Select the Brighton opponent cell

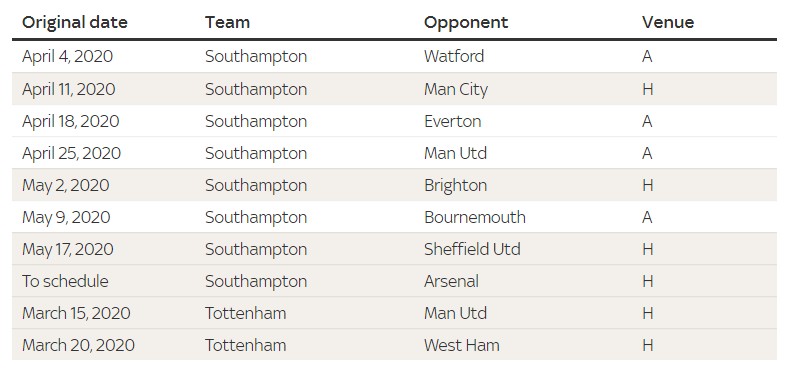(455, 185)
